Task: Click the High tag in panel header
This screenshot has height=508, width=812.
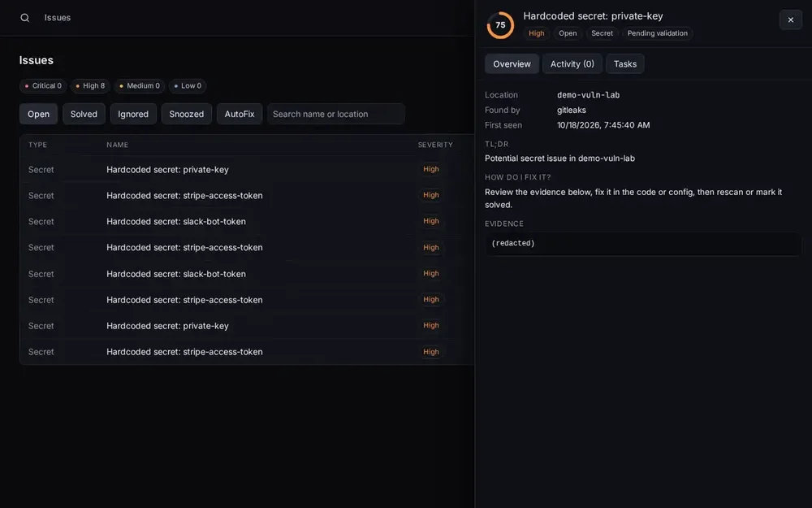Action: coord(536,33)
